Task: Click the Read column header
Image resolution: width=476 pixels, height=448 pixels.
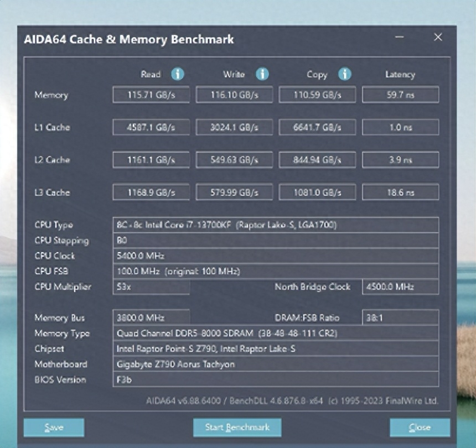Action: [x=151, y=74]
